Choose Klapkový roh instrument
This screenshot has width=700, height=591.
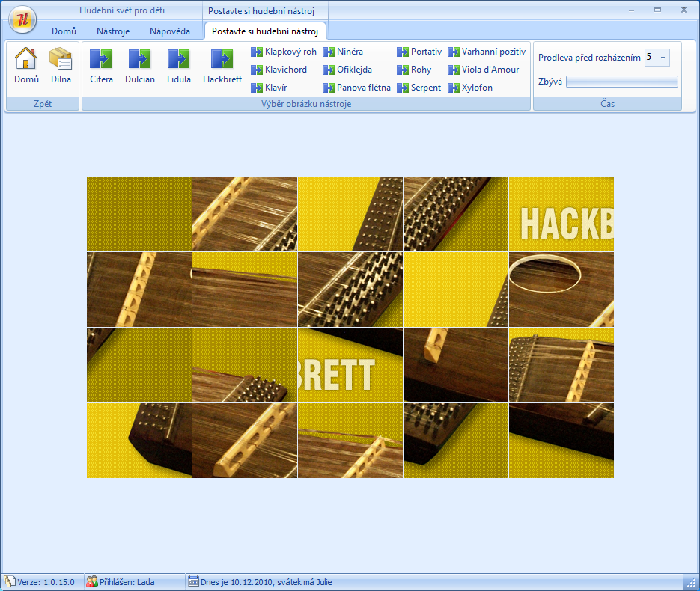[x=284, y=52]
